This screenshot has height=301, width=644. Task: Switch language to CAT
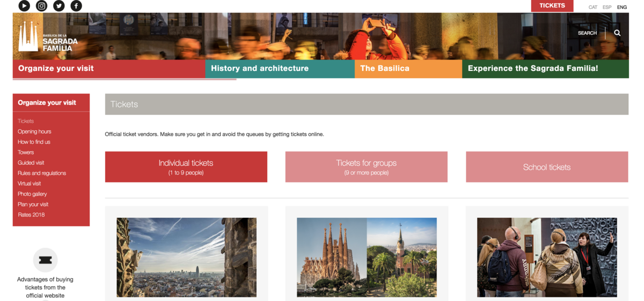tap(593, 7)
